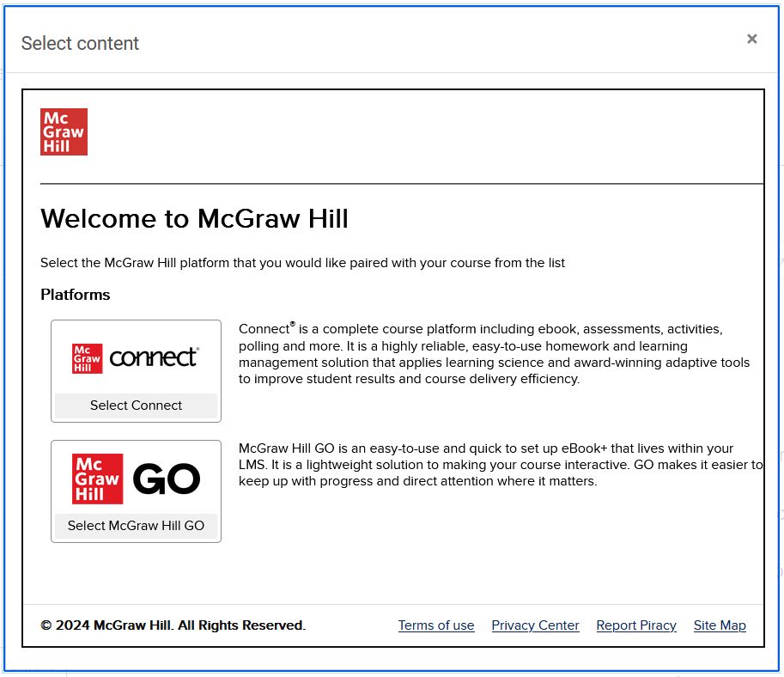The width and height of the screenshot is (784, 677).
Task: Open the Site Map link
Action: point(720,625)
